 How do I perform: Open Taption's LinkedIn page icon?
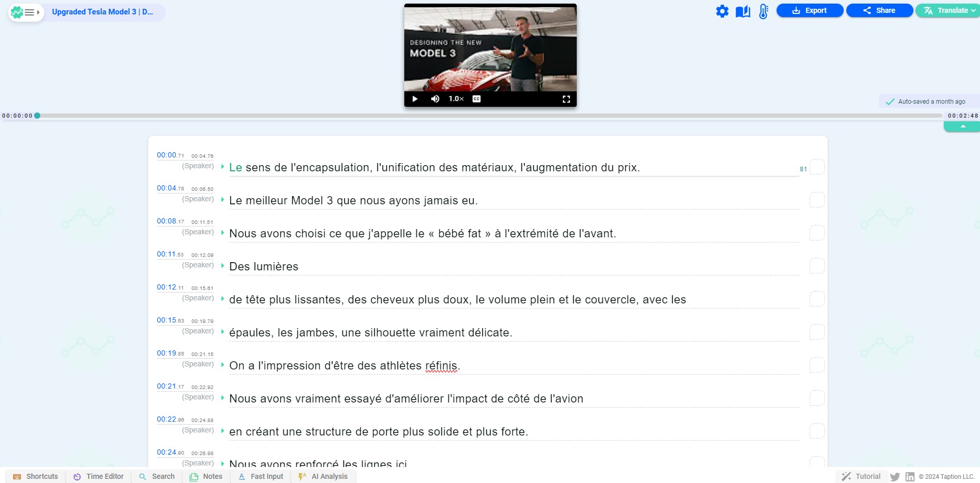click(910, 477)
